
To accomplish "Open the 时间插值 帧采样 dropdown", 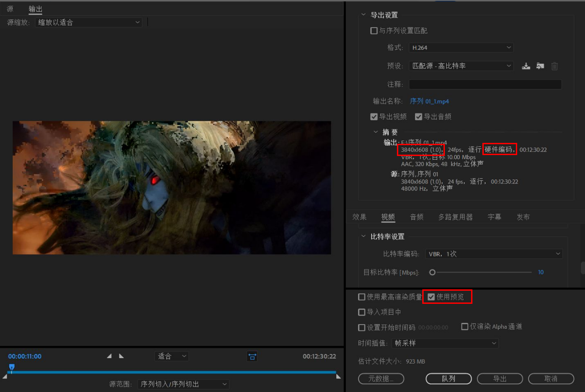I will (x=445, y=343).
